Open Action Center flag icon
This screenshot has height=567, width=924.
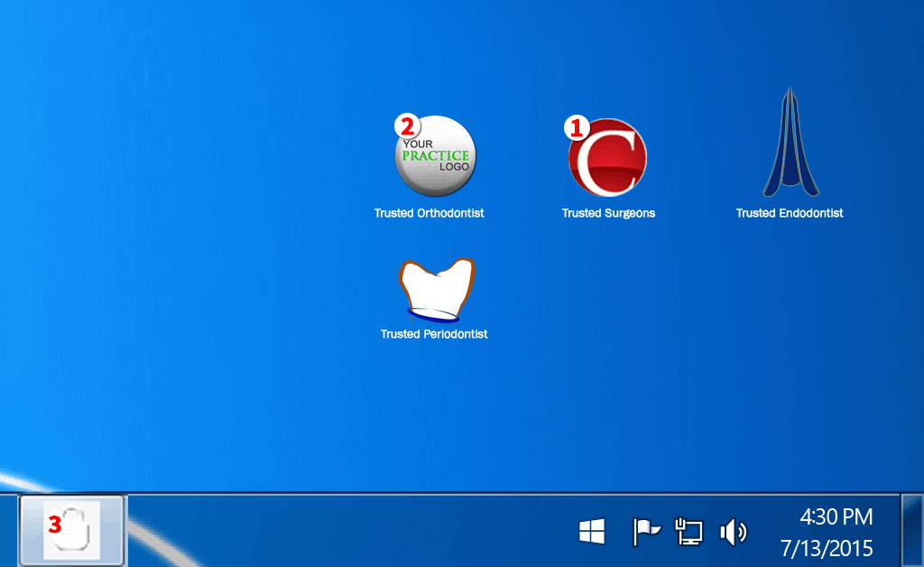pyautogui.click(x=646, y=532)
